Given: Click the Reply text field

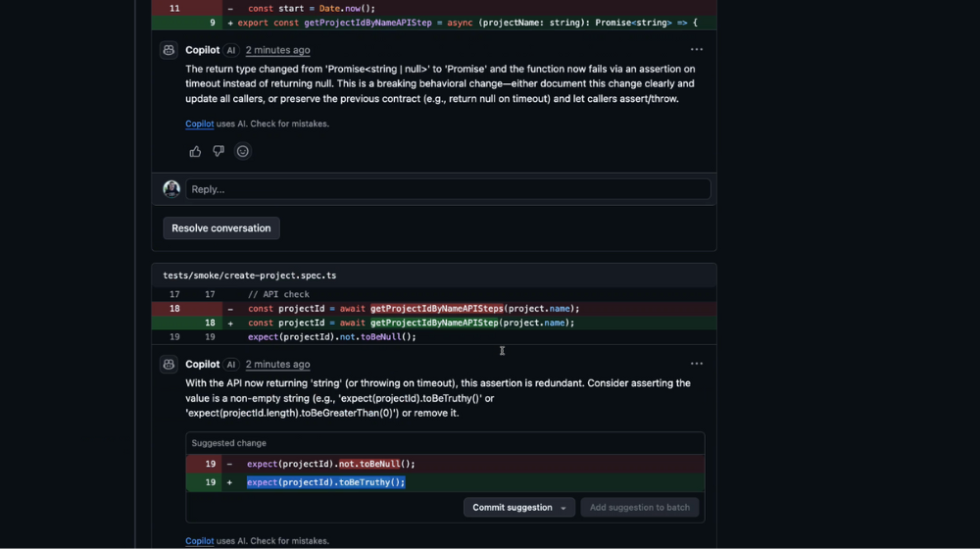Looking at the screenshot, I should point(448,189).
